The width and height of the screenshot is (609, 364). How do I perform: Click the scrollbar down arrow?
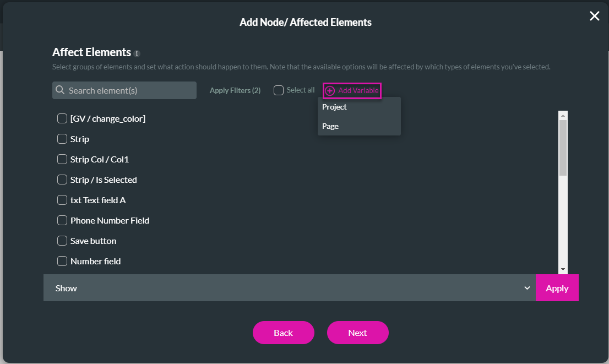tap(563, 268)
